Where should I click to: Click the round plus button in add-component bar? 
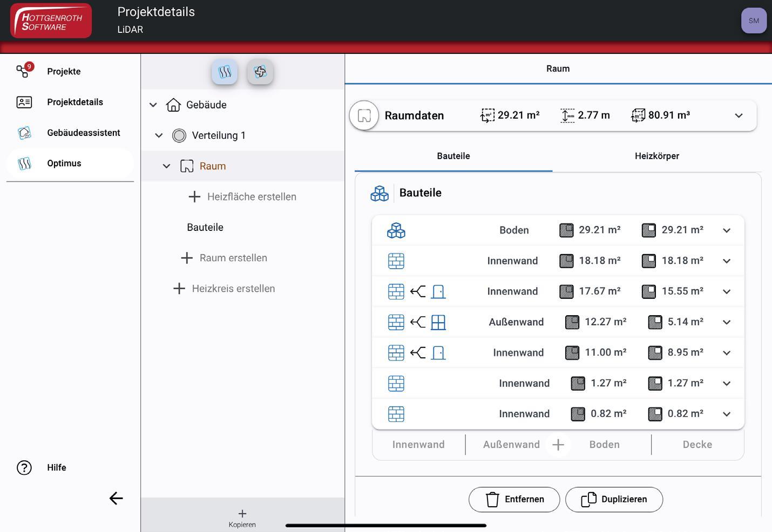click(x=558, y=445)
